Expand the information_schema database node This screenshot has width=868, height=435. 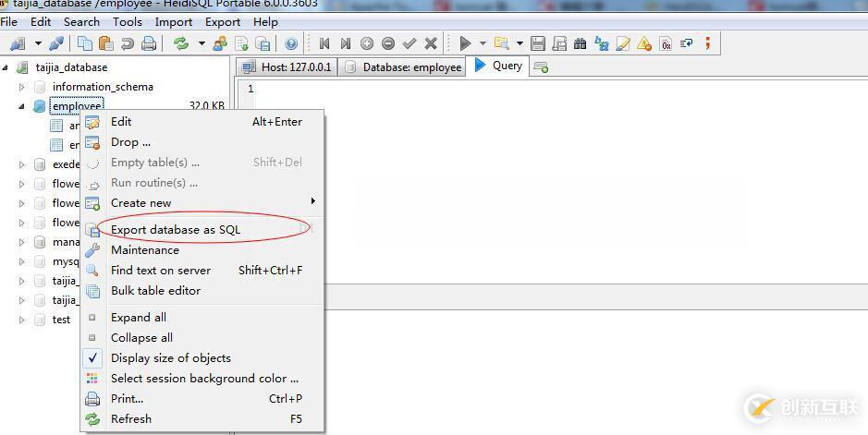click(21, 87)
